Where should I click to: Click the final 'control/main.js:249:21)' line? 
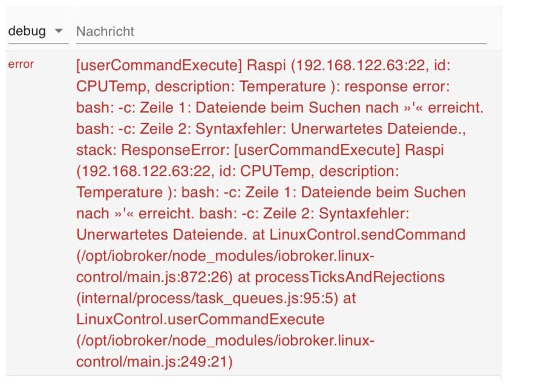click(x=154, y=362)
